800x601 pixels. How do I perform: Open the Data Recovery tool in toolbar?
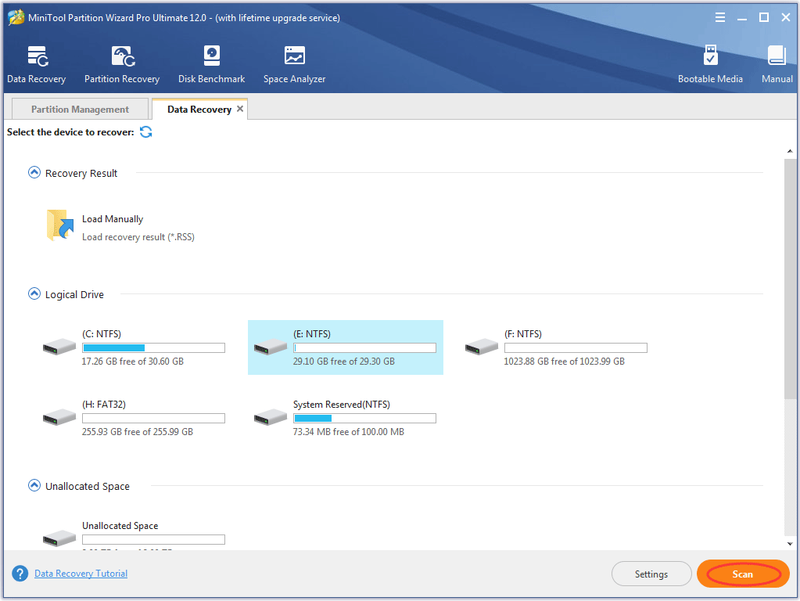tap(37, 64)
